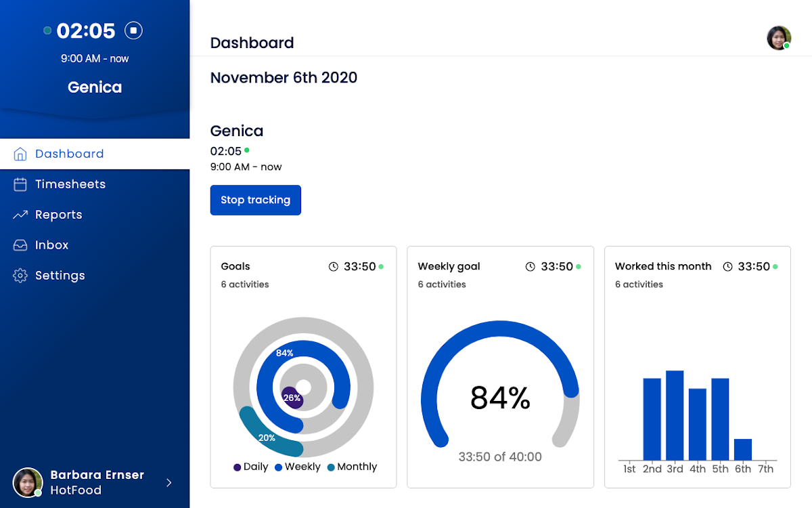This screenshot has width=812, height=508.
Task: Toggle the Monthly legend item
Action: coord(352,467)
